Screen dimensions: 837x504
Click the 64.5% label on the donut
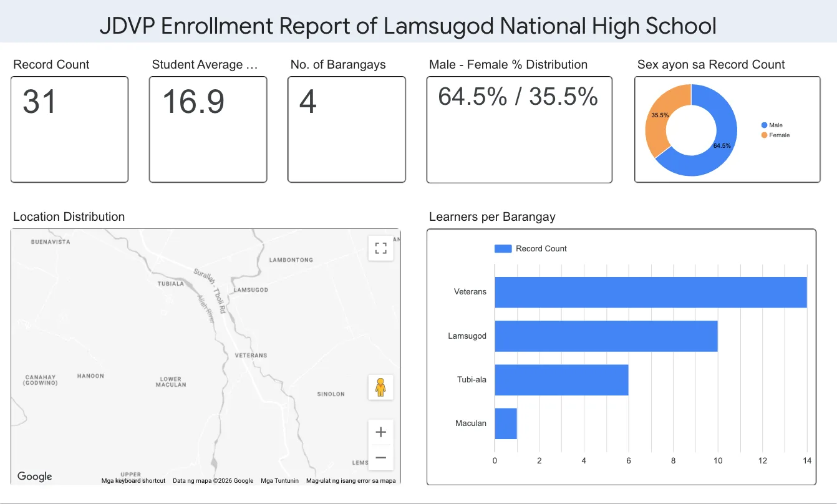pyautogui.click(x=722, y=146)
